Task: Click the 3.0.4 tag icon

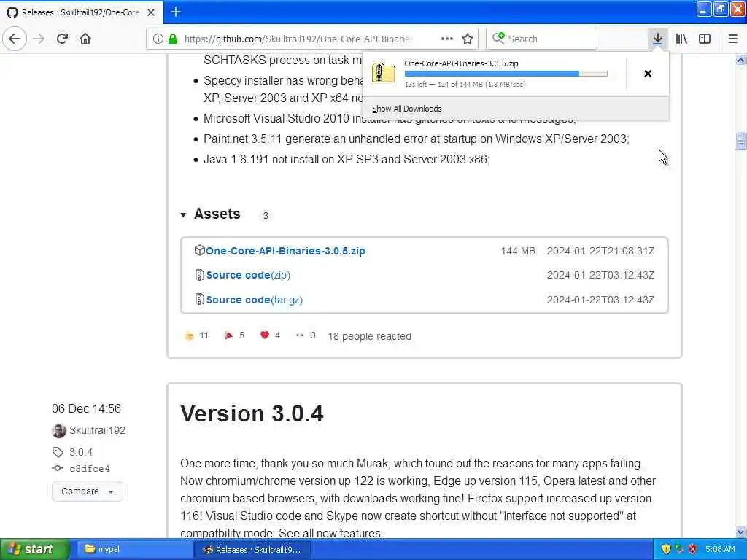Action: click(58, 452)
